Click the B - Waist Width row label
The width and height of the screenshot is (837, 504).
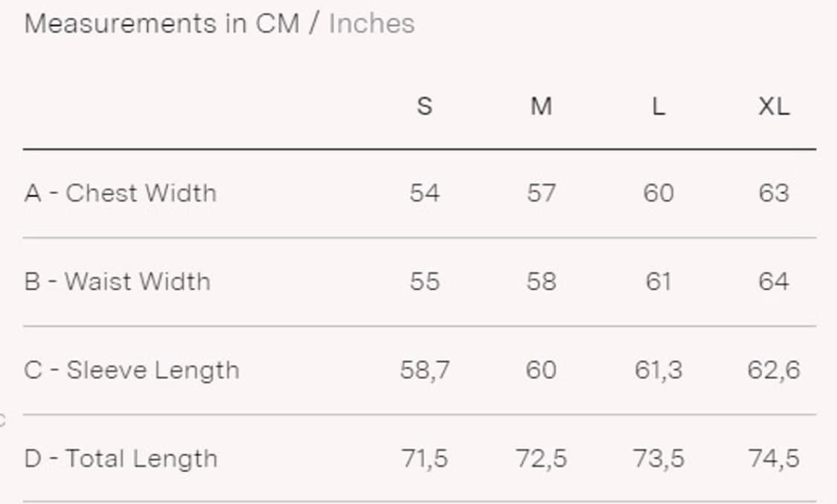[x=118, y=282]
